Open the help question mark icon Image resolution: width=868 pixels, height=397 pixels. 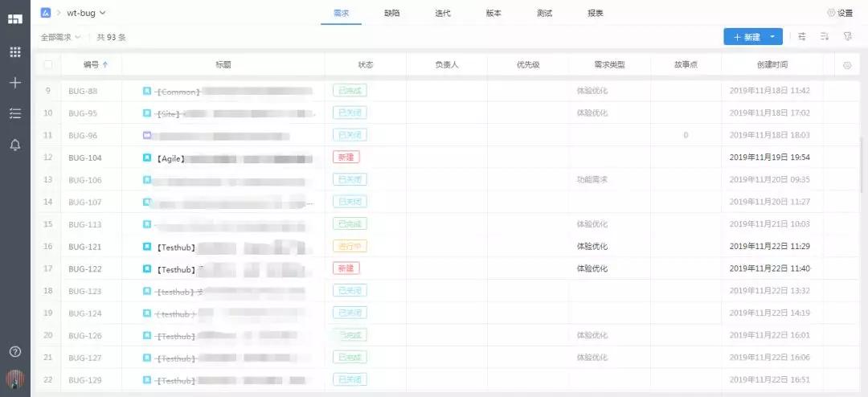pyautogui.click(x=15, y=352)
